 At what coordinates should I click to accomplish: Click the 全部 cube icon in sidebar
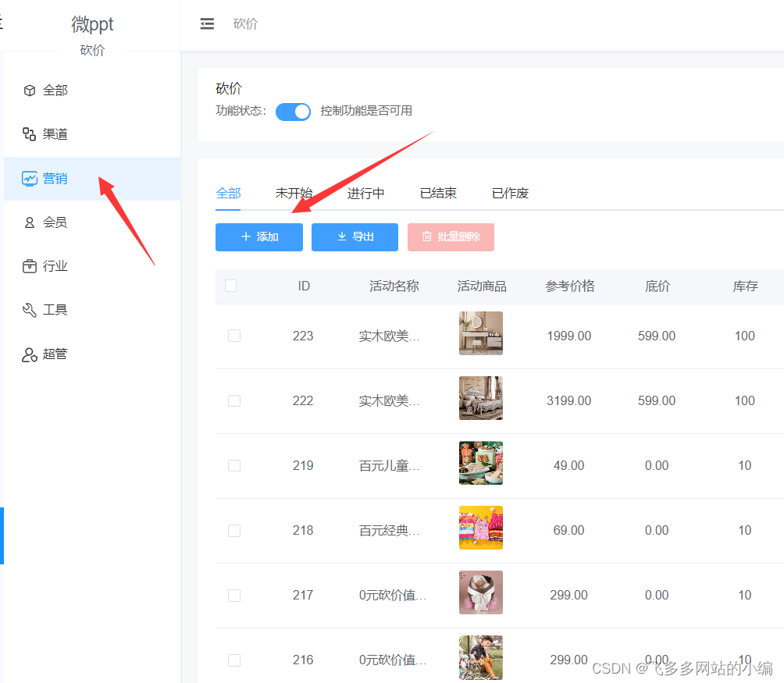[30, 91]
